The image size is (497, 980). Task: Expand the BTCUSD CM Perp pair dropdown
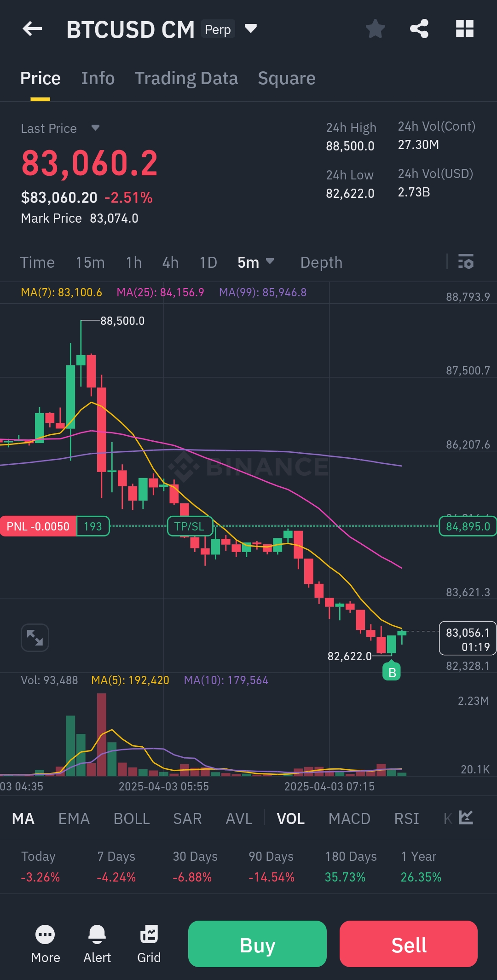pos(250,29)
